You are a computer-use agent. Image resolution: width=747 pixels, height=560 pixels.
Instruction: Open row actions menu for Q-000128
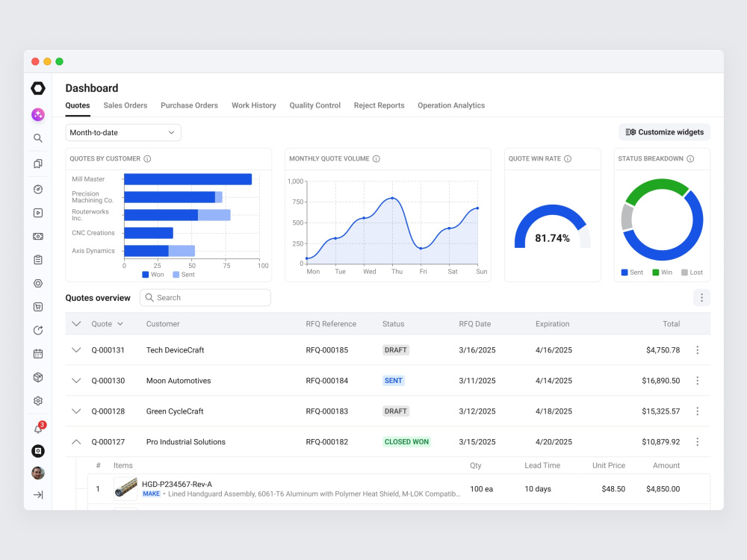pyautogui.click(x=698, y=411)
